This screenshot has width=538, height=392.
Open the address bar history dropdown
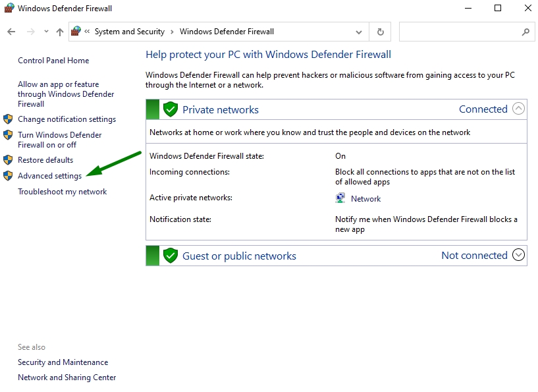[358, 32]
